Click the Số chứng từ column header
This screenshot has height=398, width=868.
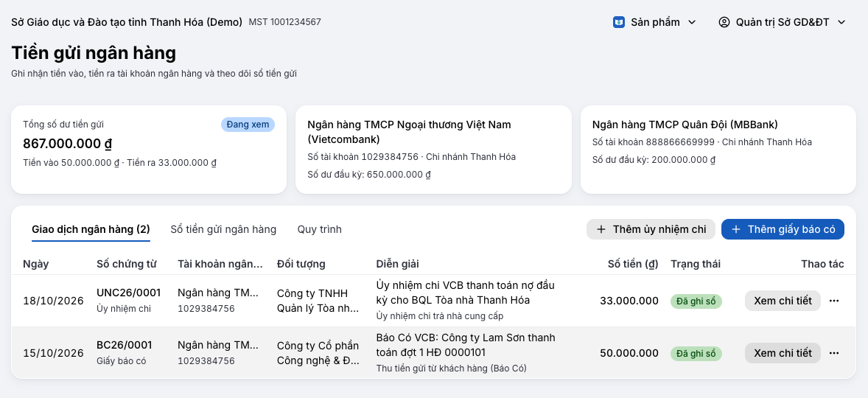pos(126,264)
